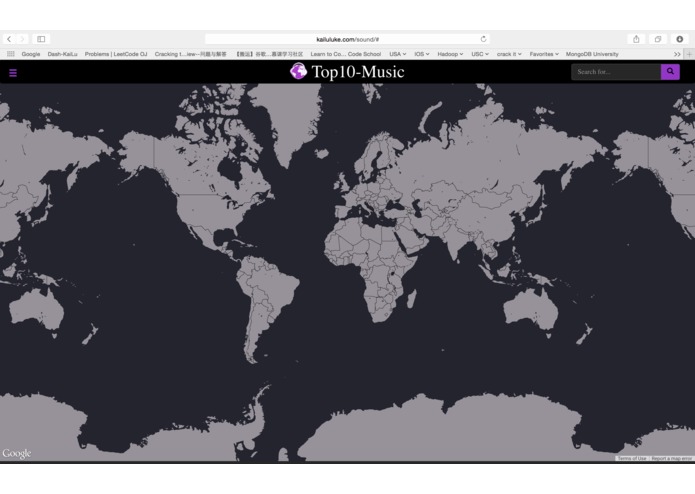This screenshot has width=695, height=494.
Task: Go back with Safari back arrow
Action: pyautogui.click(x=9, y=39)
